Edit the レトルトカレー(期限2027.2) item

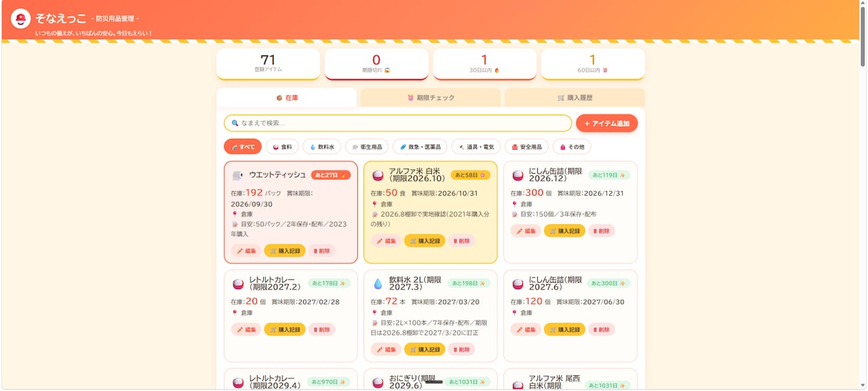click(x=245, y=330)
